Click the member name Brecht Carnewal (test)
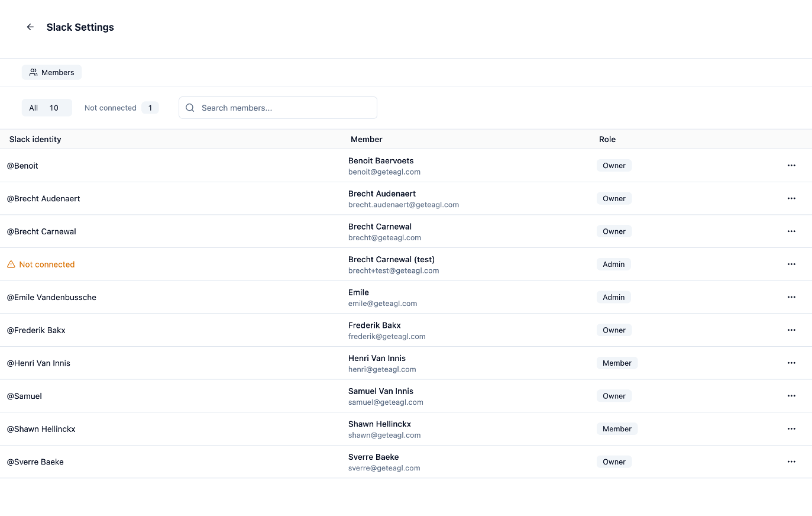The width and height of the screenshot is (812, 516). 392,259
